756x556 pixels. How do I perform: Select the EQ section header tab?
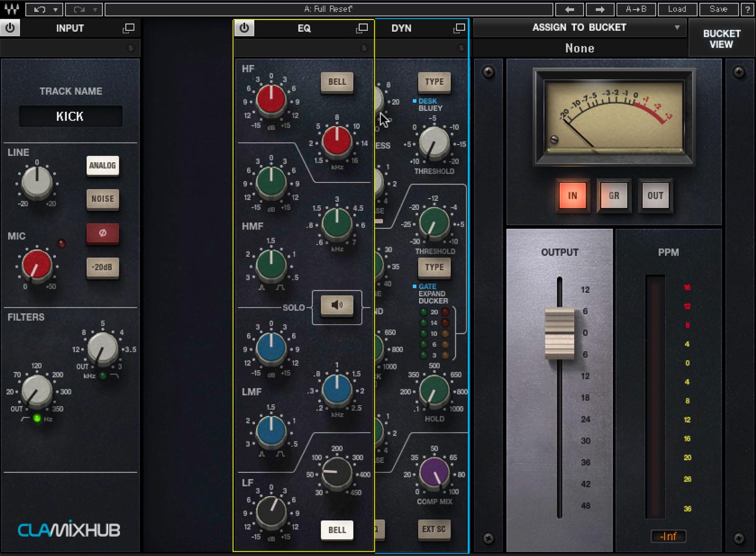304,29
